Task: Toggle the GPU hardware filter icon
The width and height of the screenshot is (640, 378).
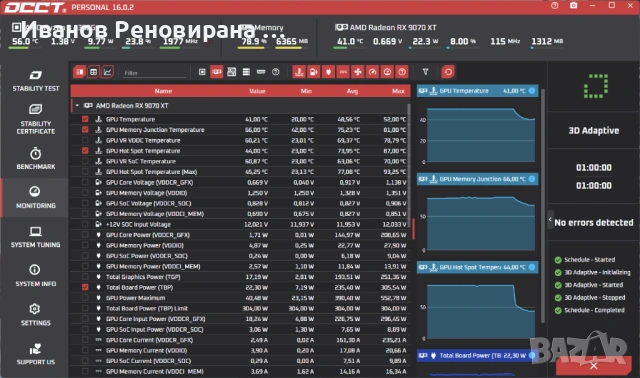Action: pyautogui.click(x=217, y=72)
